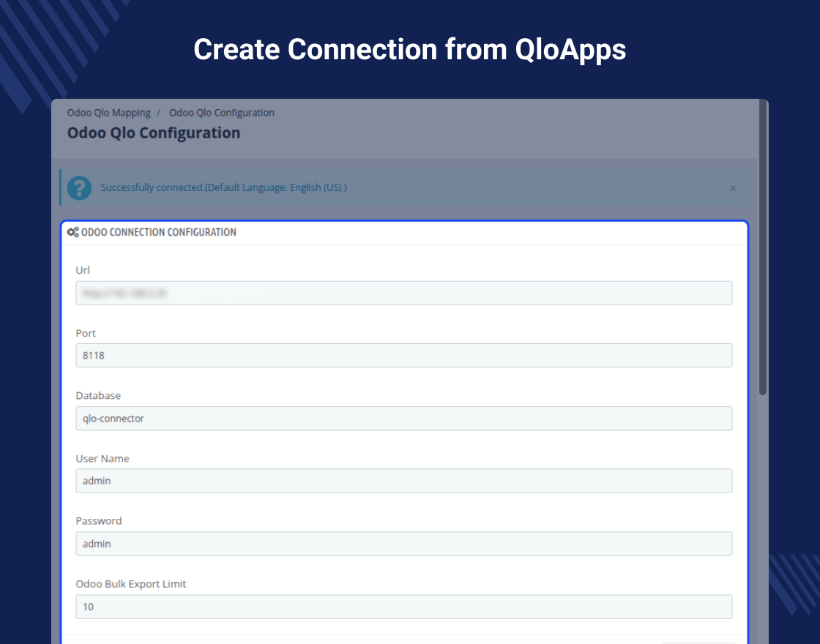Image resolution: width=820 pixels, height=644 pixels.
Task: Select the User Name label
Action: click(102, 458)
